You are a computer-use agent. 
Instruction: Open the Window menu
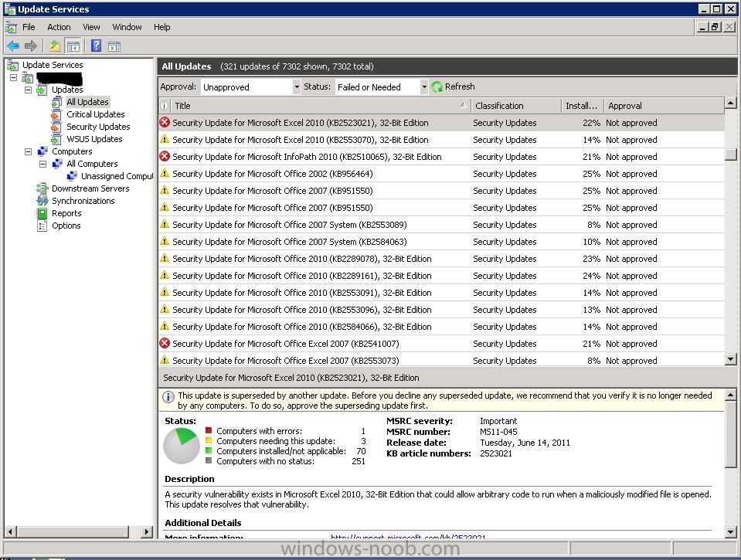pos(127,27)
